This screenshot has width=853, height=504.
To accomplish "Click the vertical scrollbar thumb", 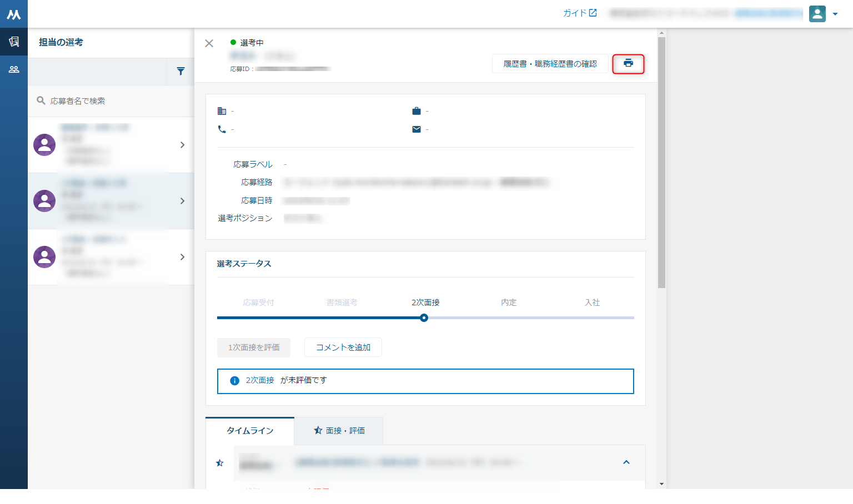I will [x=661, y=163].
